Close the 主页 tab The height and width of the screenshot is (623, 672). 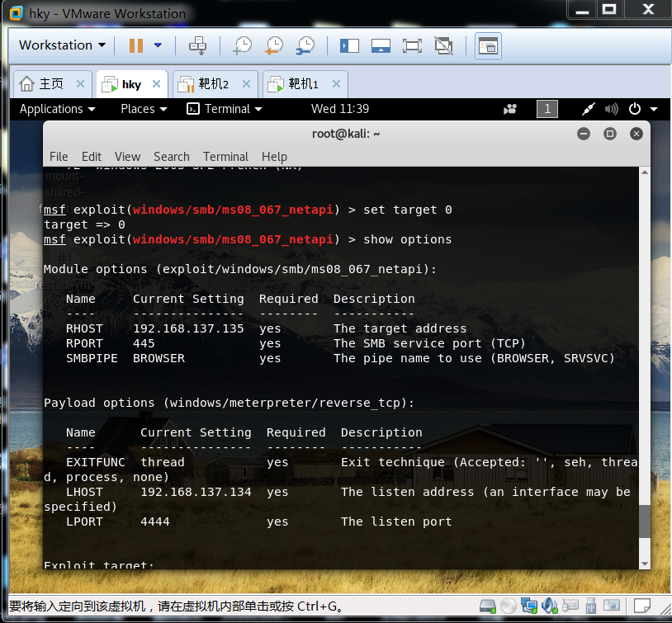[x=80, y=84]
